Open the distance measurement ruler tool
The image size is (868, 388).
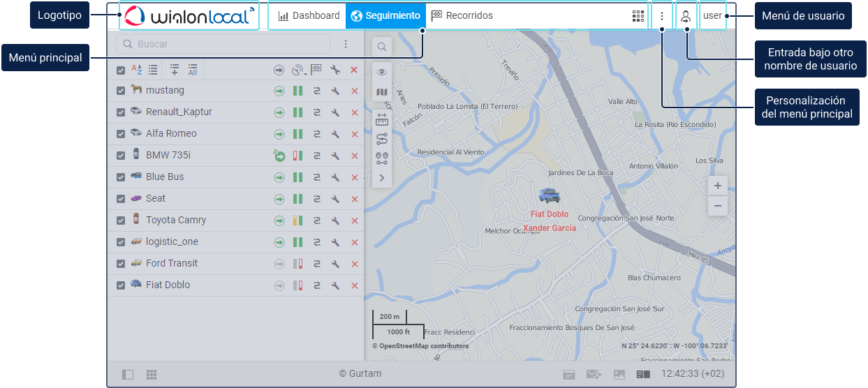(382, 119)
